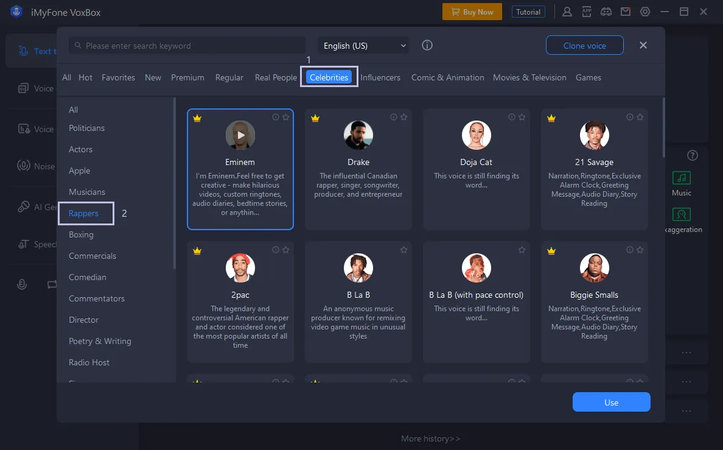
Task: Open the mail notifications icon
Action: [626, 12]
